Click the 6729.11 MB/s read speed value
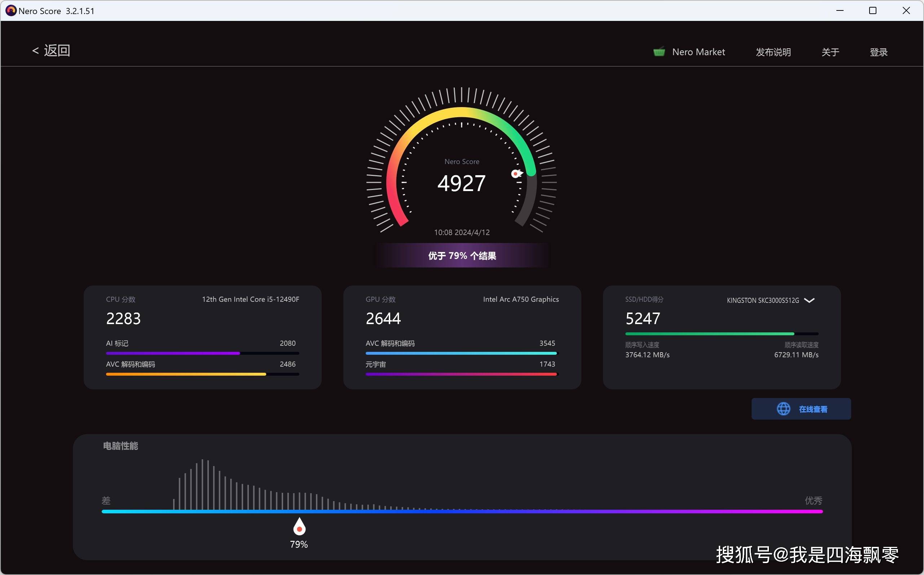 point(796,355)
